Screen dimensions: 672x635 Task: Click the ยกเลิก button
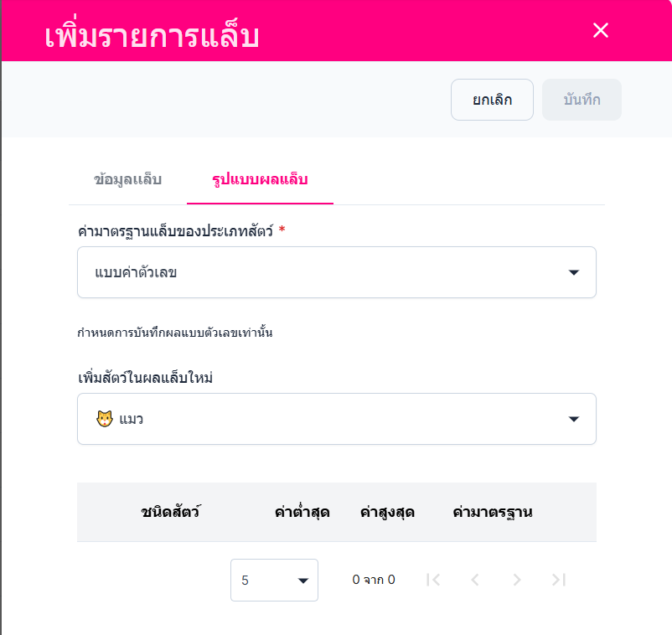492,100
